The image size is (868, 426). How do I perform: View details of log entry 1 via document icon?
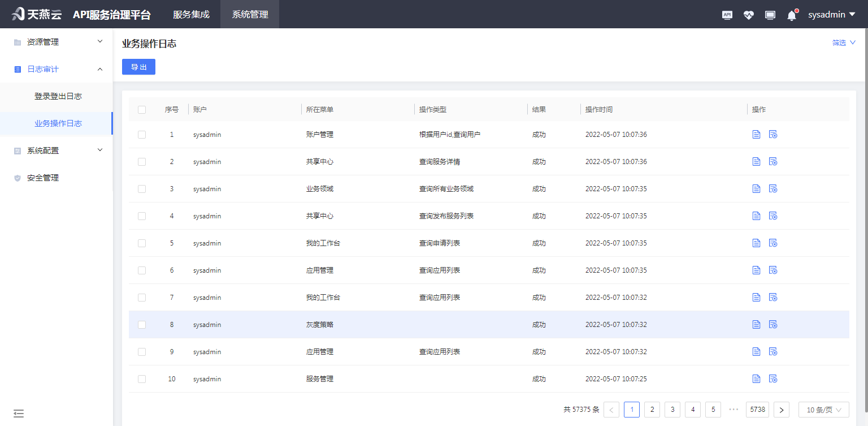tap(757, 134)
